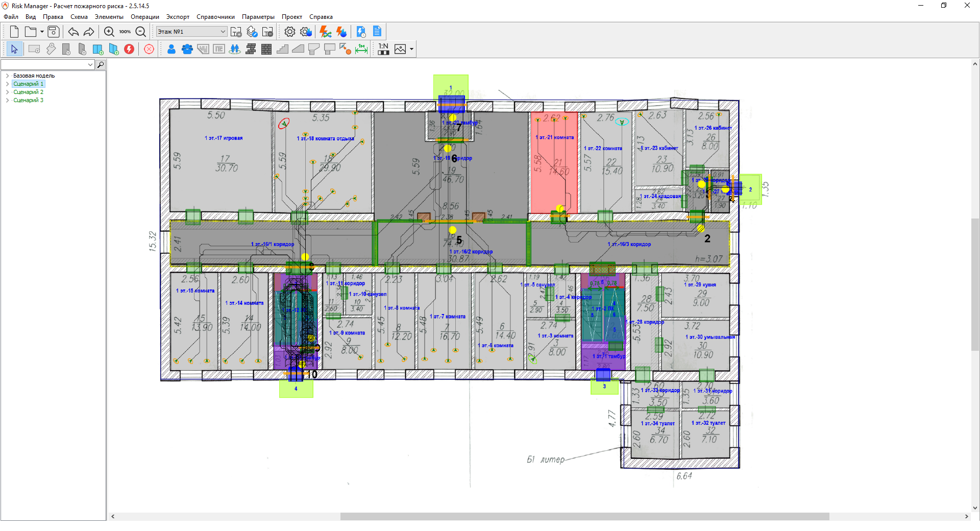Screen dimensions: 980x531
Task: Click the horizontal scrollbar thumb
Action: point(584,516)
